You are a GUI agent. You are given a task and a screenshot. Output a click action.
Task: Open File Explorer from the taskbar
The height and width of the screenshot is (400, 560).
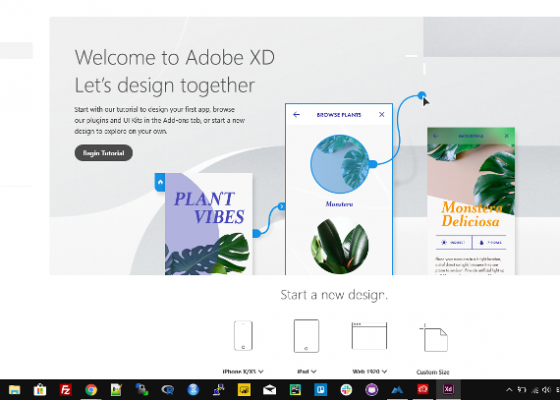(x=15, y=390)
